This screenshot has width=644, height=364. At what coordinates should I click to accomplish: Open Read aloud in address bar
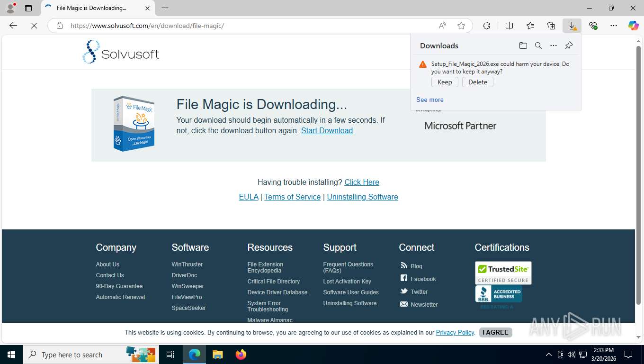[442, 26]
